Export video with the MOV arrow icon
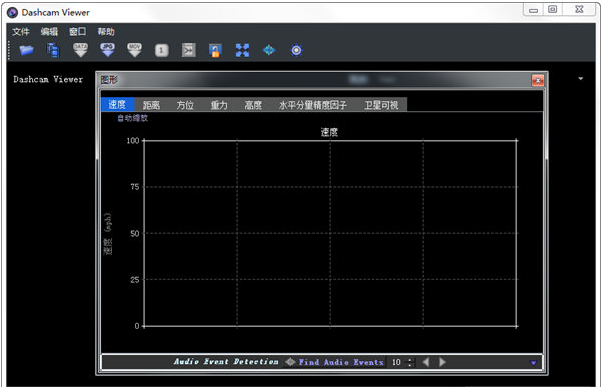Viewport: 601px width, 387px height. (x=135, y=50)
